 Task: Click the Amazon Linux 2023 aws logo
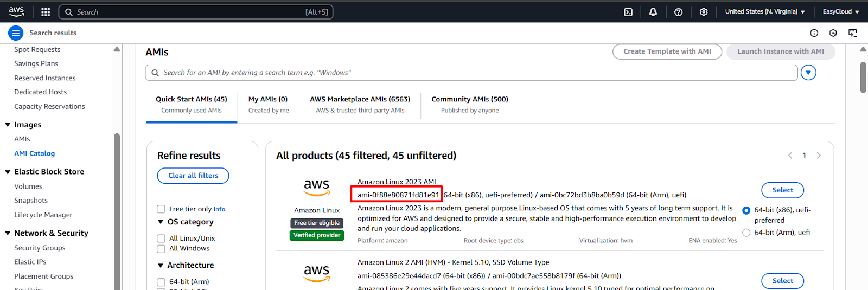[x=317, y=188]
